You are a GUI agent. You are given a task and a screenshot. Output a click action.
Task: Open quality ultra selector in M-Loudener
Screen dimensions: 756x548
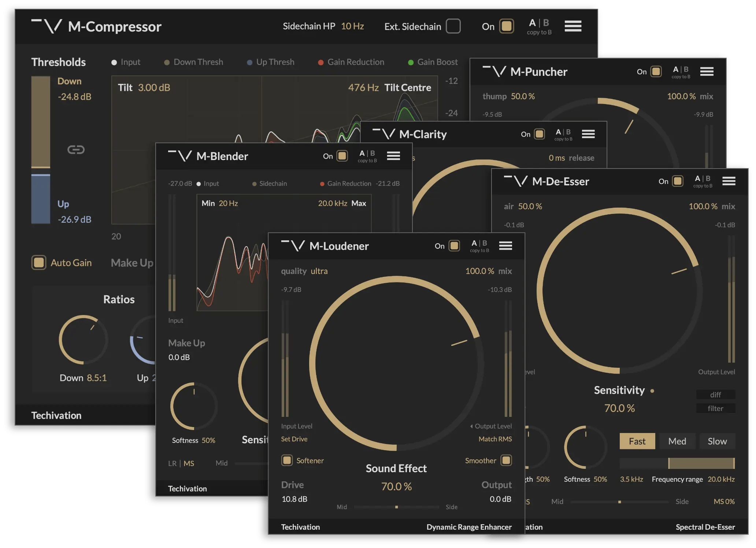click(319, 271)
